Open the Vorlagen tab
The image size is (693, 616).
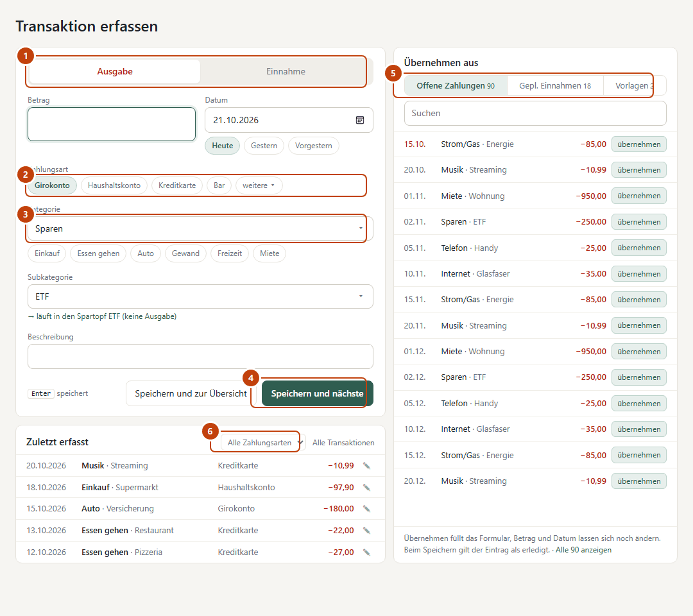[634, 86]
